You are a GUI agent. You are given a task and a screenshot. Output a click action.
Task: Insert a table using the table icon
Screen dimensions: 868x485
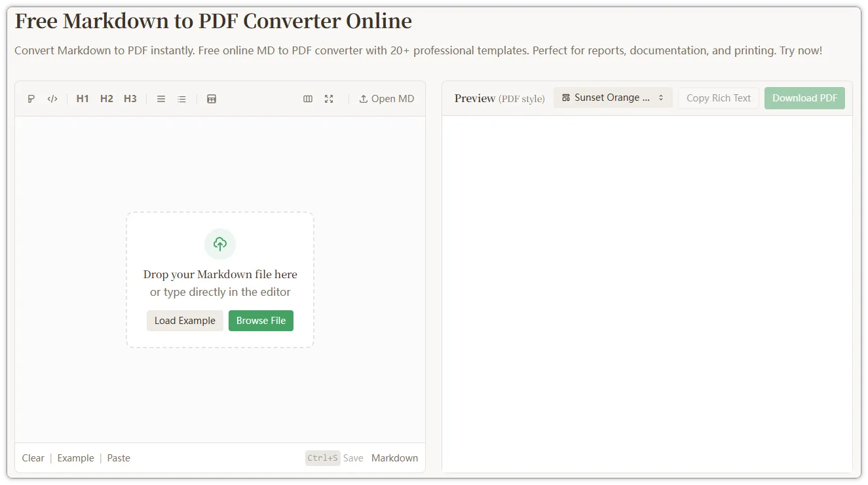pos(211,98)
